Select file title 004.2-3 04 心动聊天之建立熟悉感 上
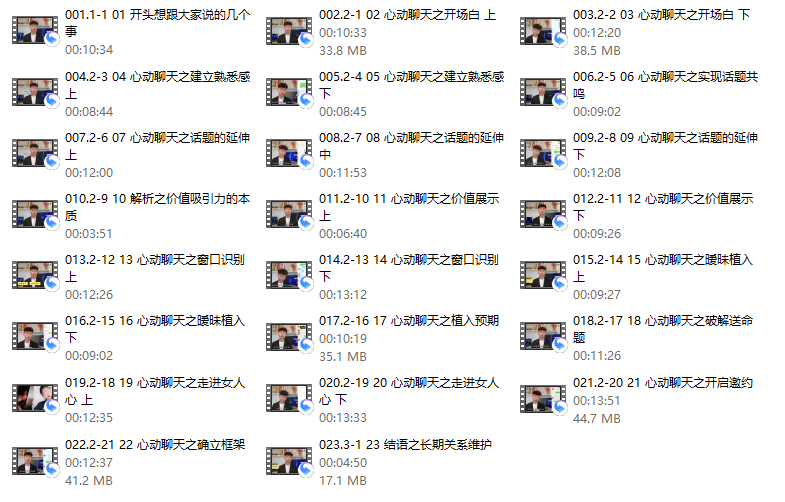This screenshot has height=502, width=785. (157, 85)
